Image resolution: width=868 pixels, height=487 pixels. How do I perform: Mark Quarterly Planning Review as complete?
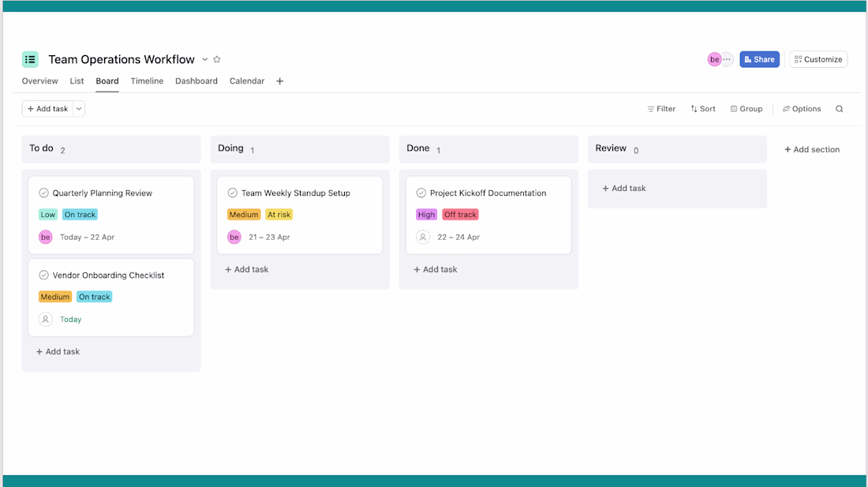pos(44,193)
